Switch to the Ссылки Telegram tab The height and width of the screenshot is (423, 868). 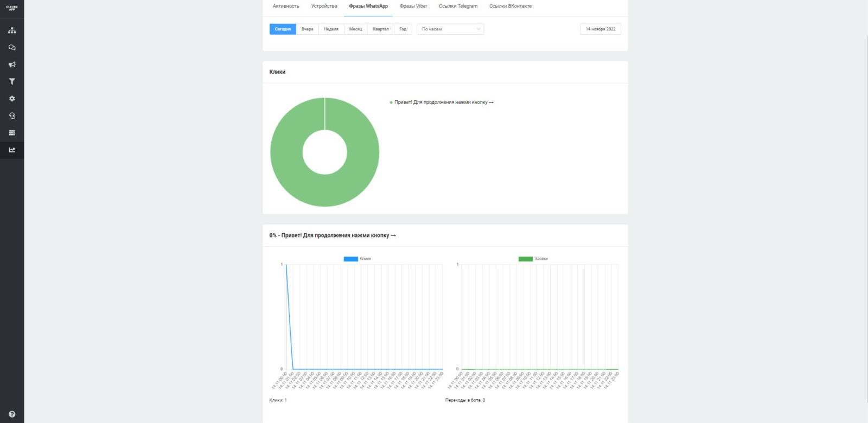458,7
